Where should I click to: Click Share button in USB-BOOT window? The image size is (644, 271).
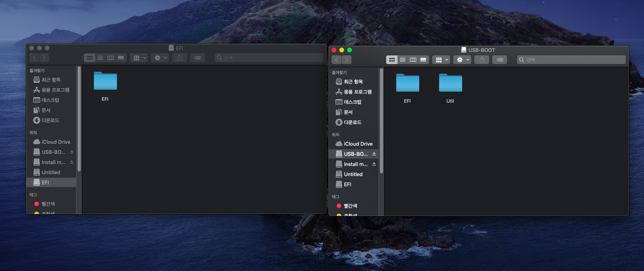(x=482, y=60)
